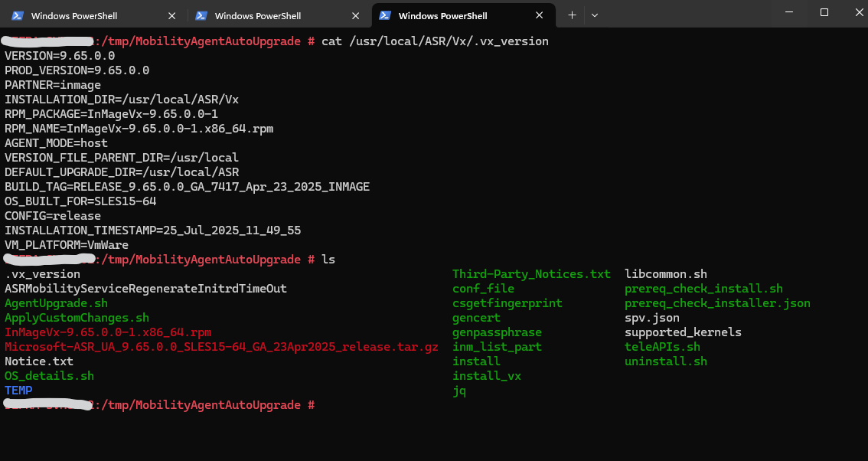Click the RPM_NAME line in output
This screenshot has width=868, height=461.
pos(139,129)
